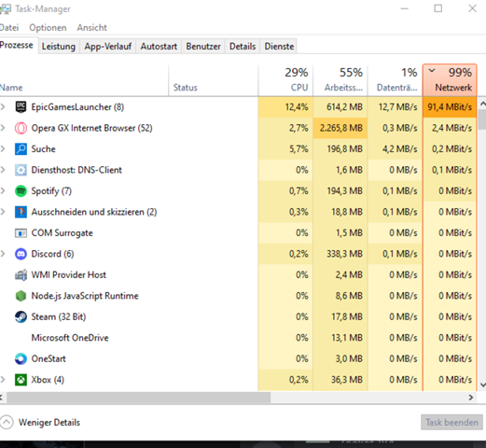Viewport: 486px width, 448px height.
Task: Expand the Suche process group
Action: (x=3, y=149)
